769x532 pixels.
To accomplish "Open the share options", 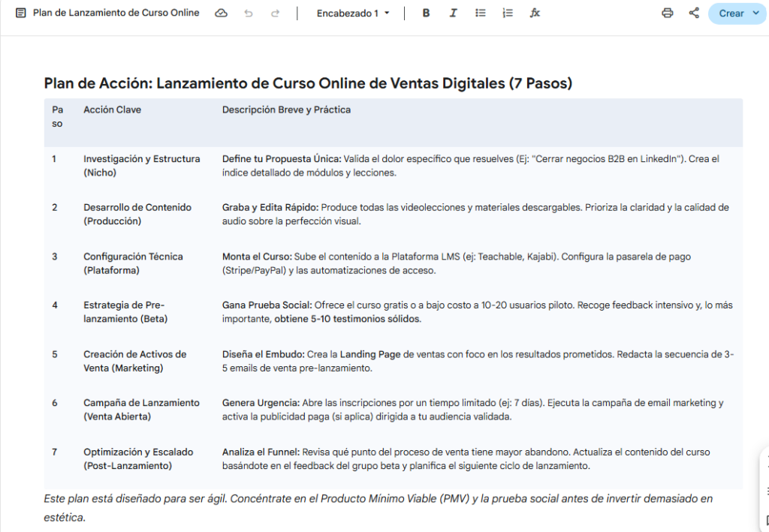I will (693, 13).
